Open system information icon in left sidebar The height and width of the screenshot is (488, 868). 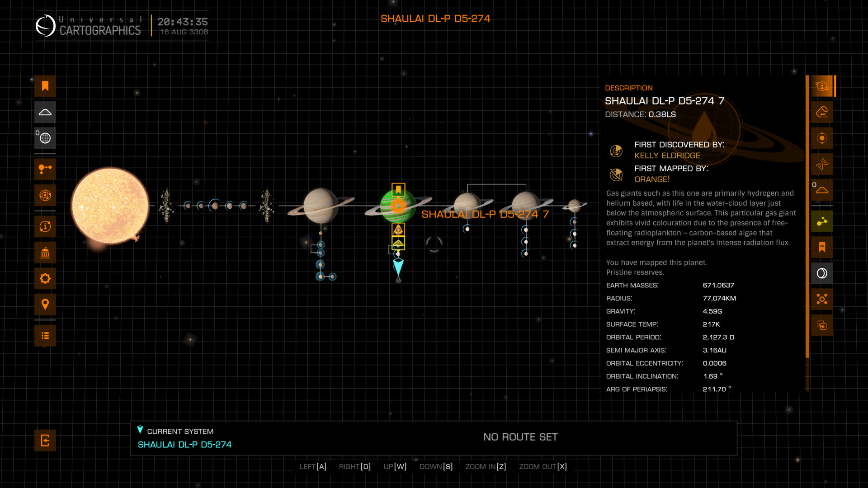tap(45, 226)
